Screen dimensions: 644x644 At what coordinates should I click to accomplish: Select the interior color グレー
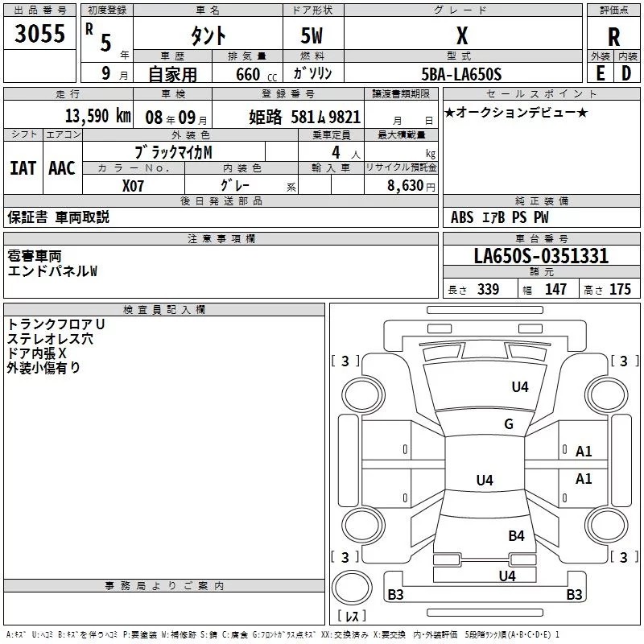click(235, 185)
